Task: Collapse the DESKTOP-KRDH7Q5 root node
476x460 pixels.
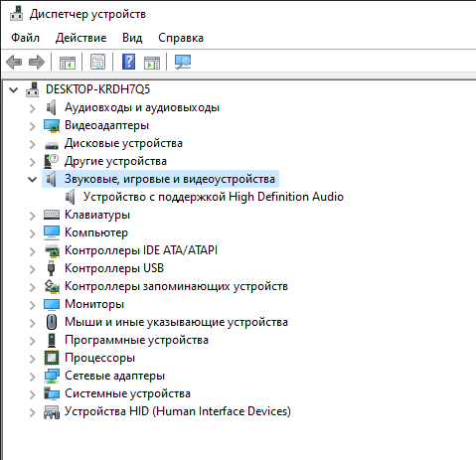Action: click(14, 89)
